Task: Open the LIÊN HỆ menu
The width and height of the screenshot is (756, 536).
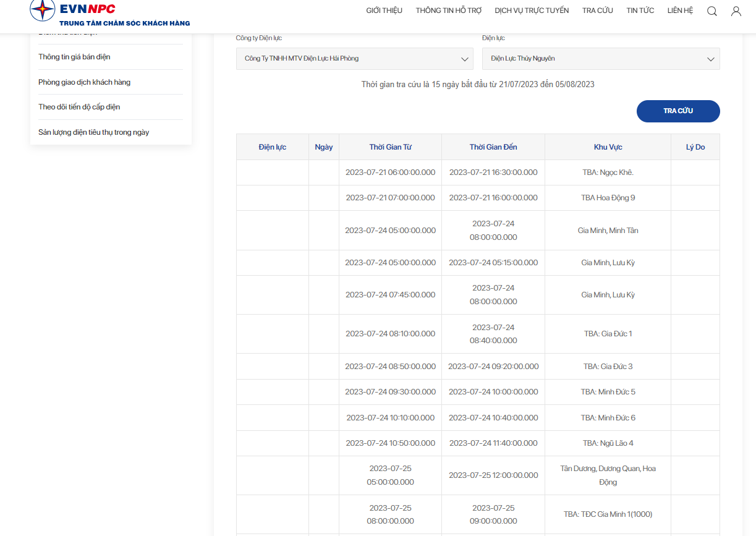Action: [680, 11]
